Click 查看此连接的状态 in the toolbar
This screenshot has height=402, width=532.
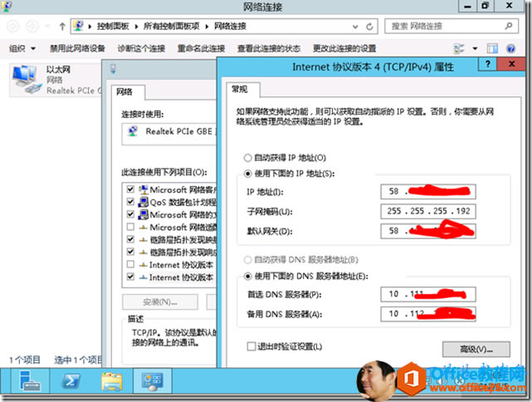(x=269, y=48)
